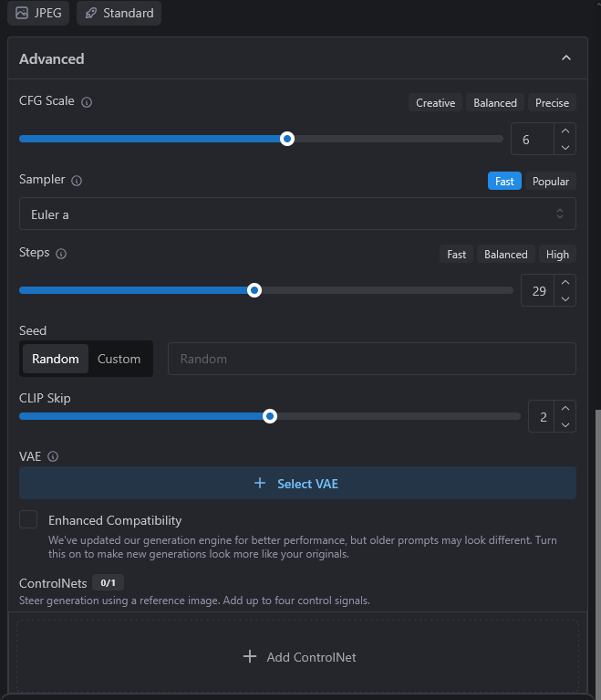Open the Steps info icon

click(61, 254)
